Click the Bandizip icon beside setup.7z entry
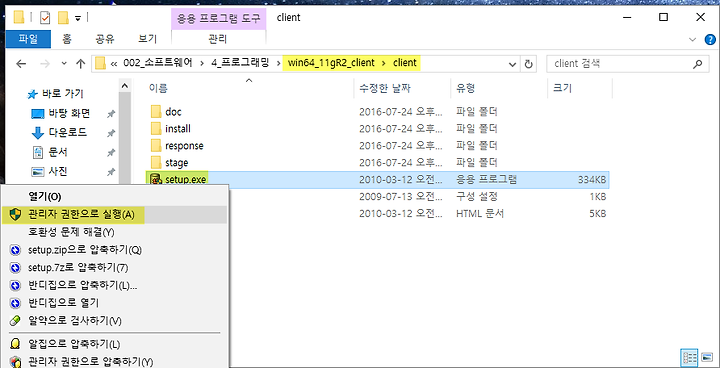This screenshot has height=368, width=720. click(16, 267)
